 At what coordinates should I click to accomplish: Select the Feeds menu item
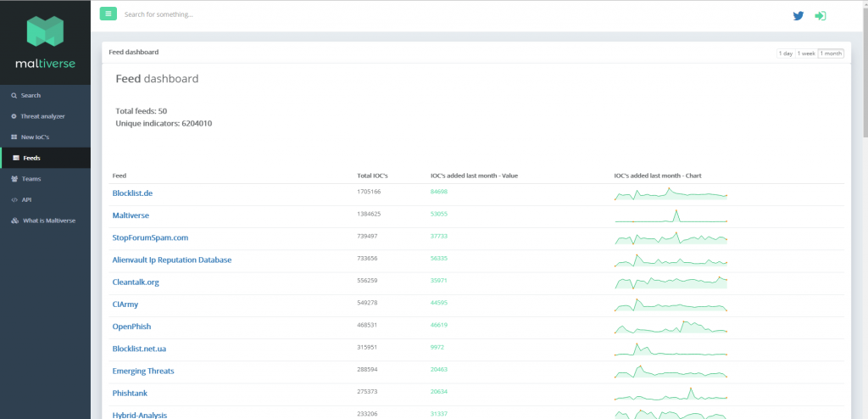(46, 158)
